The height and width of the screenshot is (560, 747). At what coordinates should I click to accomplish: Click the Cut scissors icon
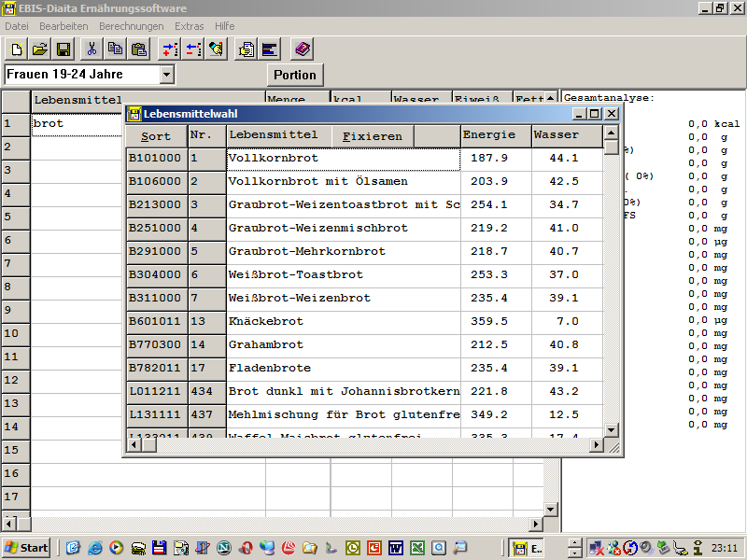[x=92, y=49]
